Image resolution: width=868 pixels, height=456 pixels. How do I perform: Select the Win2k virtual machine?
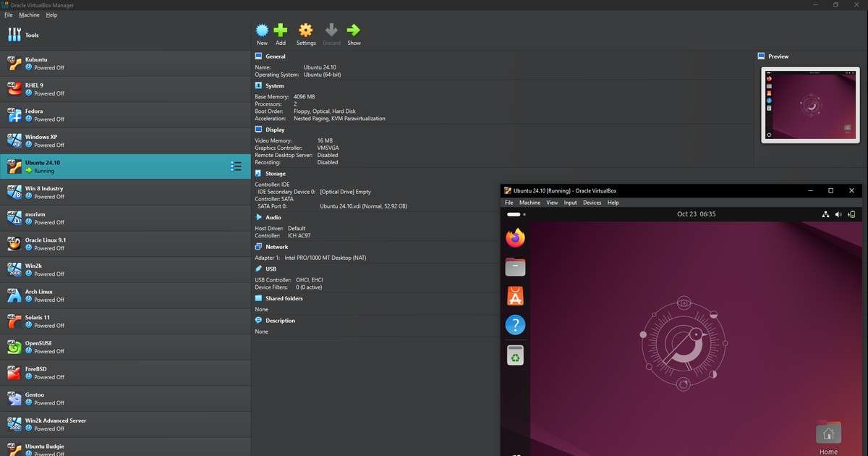125,270
